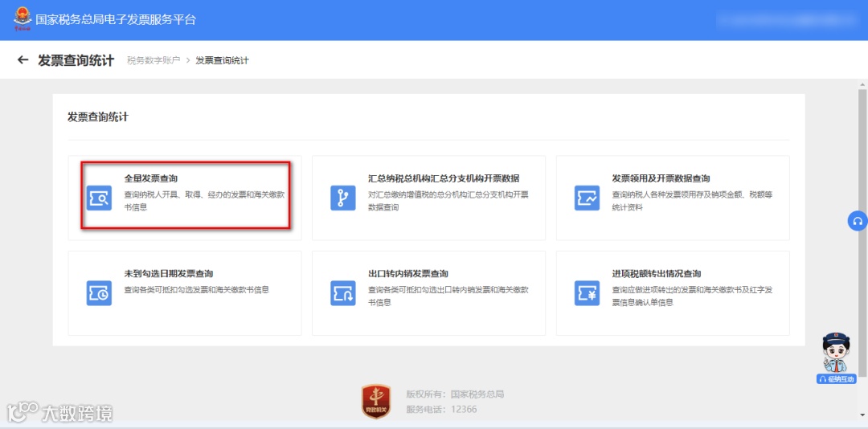Viewport: 868px width, 429px height.
Task: Click the 进项税额转出情况查询 yen icon
Action: (587, 292)
